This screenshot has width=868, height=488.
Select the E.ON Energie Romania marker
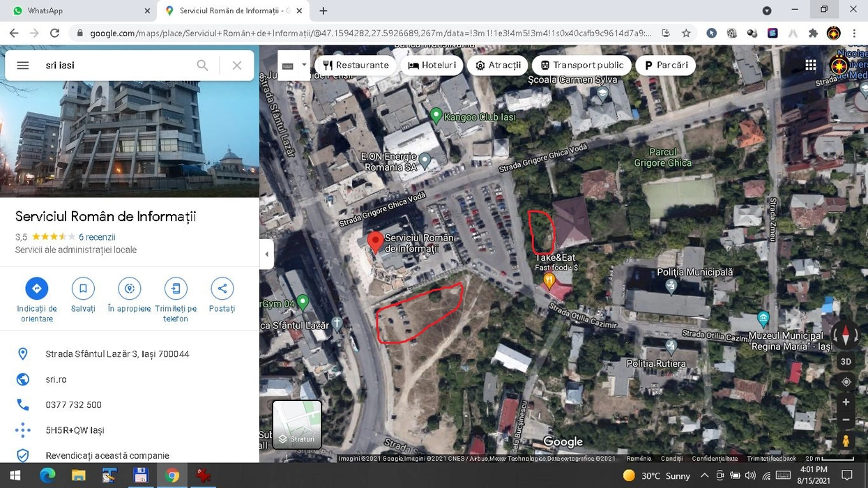tap(425, 160)
